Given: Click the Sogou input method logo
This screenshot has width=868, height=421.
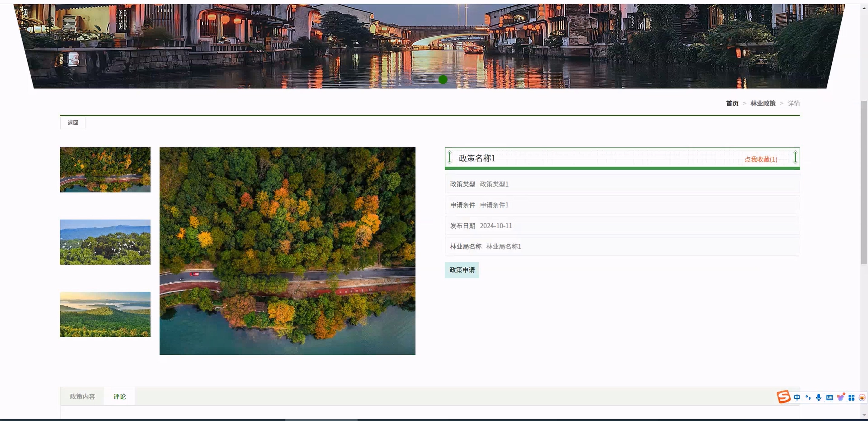Looking at the screenshot, I should 784,397.
